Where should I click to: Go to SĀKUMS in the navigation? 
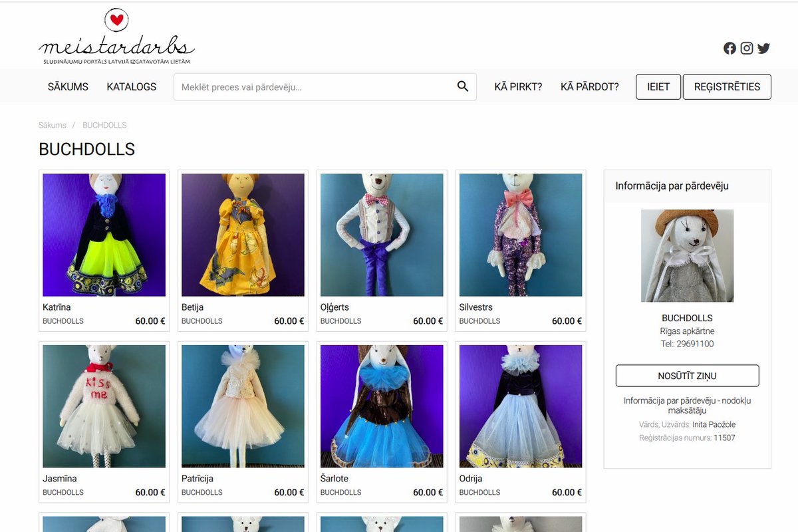pos(68,86)
